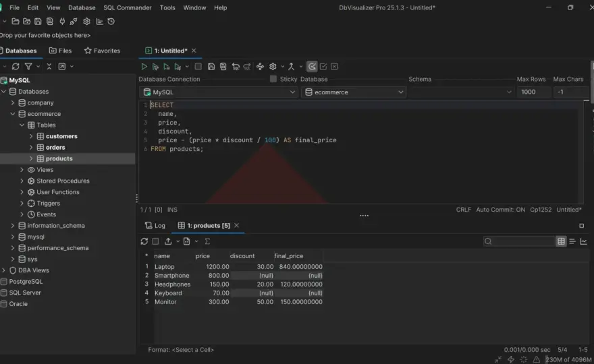
Task: Save the SQL editor via the editor toolbar floppy icon
Action: 211,67
